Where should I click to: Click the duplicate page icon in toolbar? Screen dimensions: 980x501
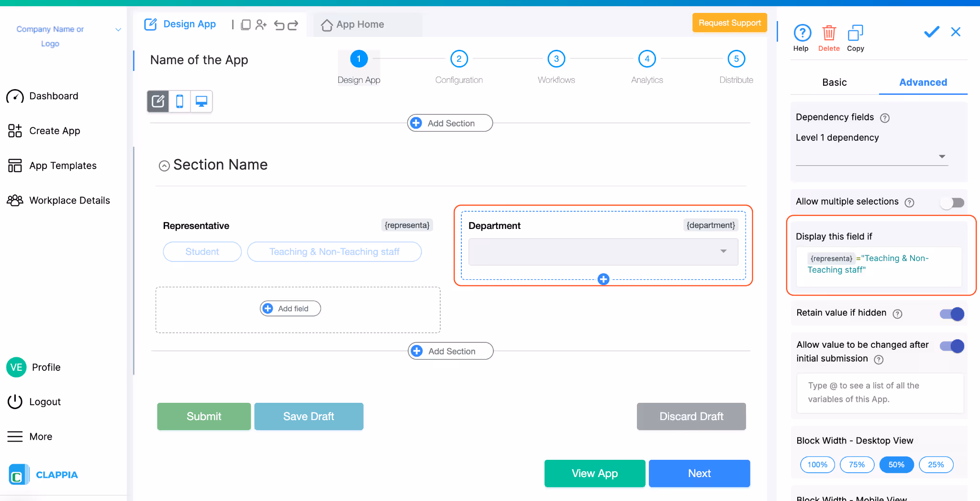point(245,24)
